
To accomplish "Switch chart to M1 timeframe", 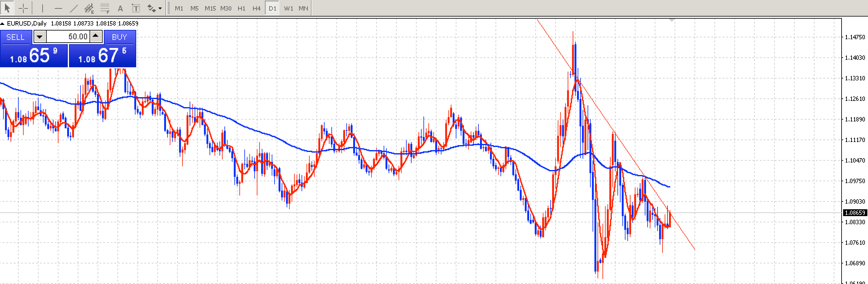I will (x=179, y=8).
